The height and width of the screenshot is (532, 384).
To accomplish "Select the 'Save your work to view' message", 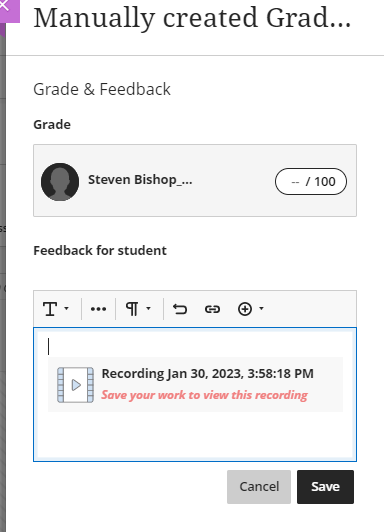I will (x=205, y=395).
